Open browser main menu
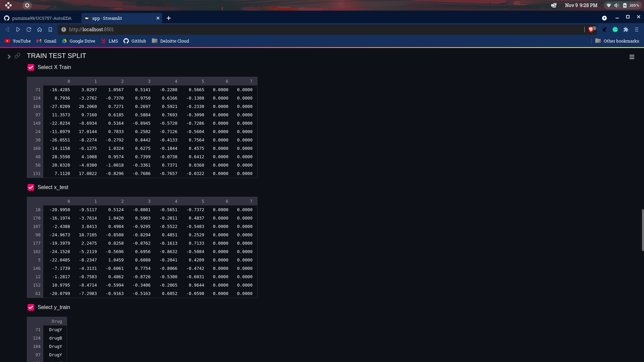 click(x=637, y=29)
